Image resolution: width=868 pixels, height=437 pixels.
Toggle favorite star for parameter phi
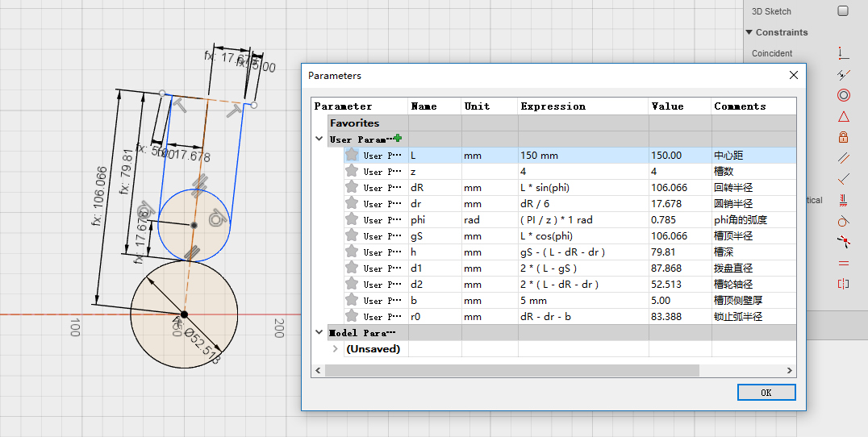point(352,219)
